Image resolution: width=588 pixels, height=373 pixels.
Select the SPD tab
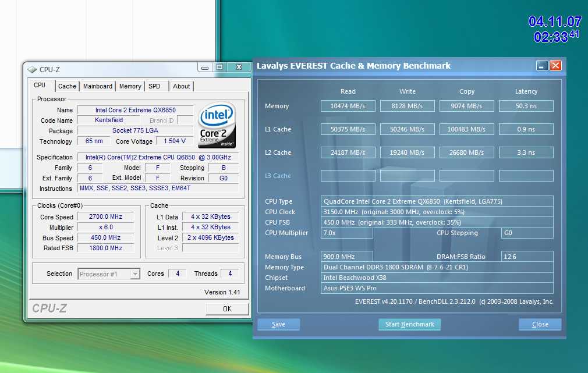(154, 86)
